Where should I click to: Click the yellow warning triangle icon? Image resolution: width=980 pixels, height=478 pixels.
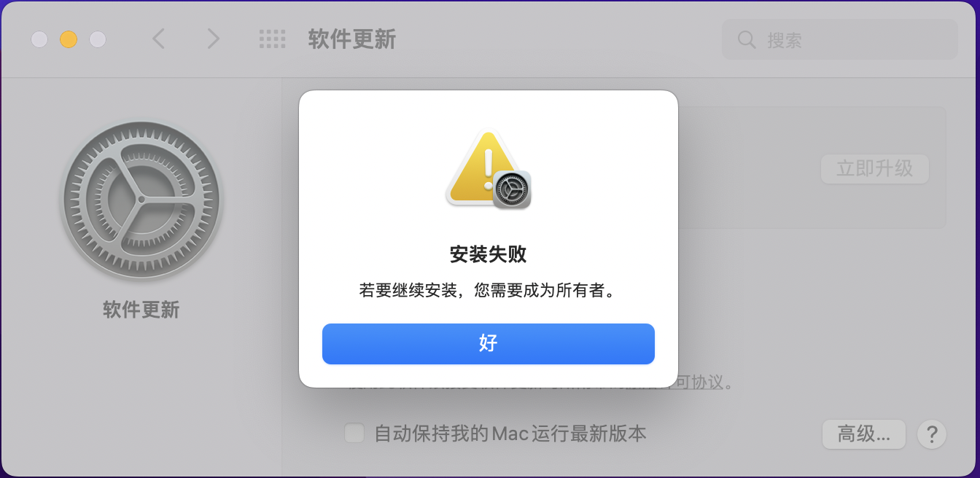tap(481, 168)
